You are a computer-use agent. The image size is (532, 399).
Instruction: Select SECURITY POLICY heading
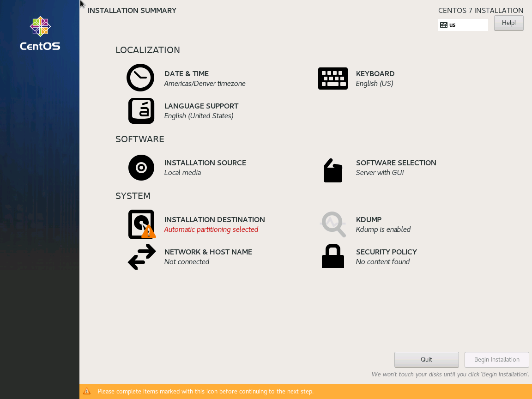pos(386,252)
